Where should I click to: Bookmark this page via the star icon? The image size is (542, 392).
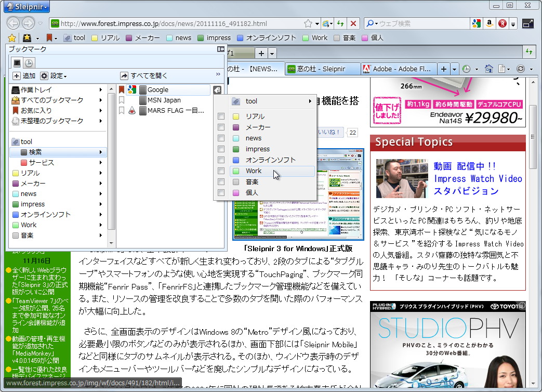(308, 23)
